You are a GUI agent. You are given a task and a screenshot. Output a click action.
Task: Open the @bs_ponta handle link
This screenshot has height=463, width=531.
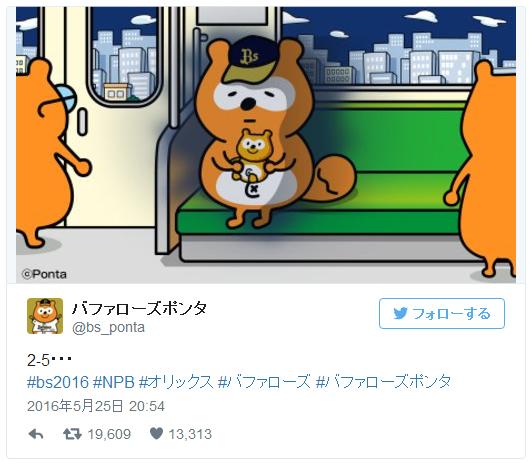pyautogui.click(x=108, y=327)
